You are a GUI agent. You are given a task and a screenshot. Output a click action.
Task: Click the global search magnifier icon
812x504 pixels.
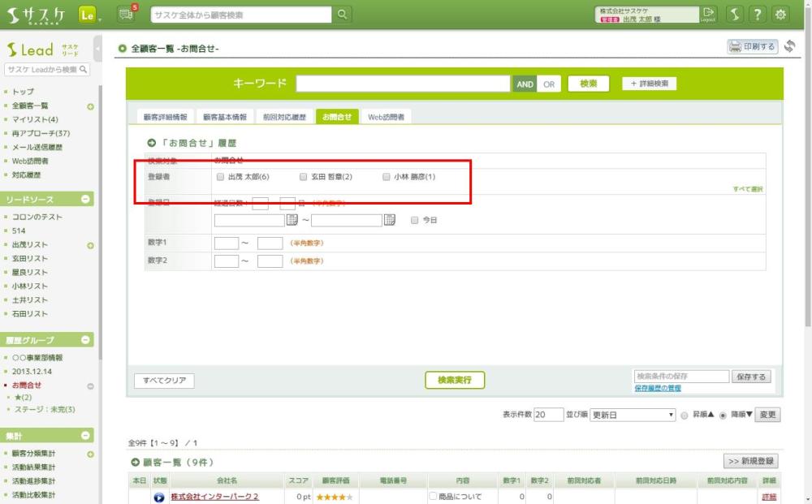coord(343,15)
